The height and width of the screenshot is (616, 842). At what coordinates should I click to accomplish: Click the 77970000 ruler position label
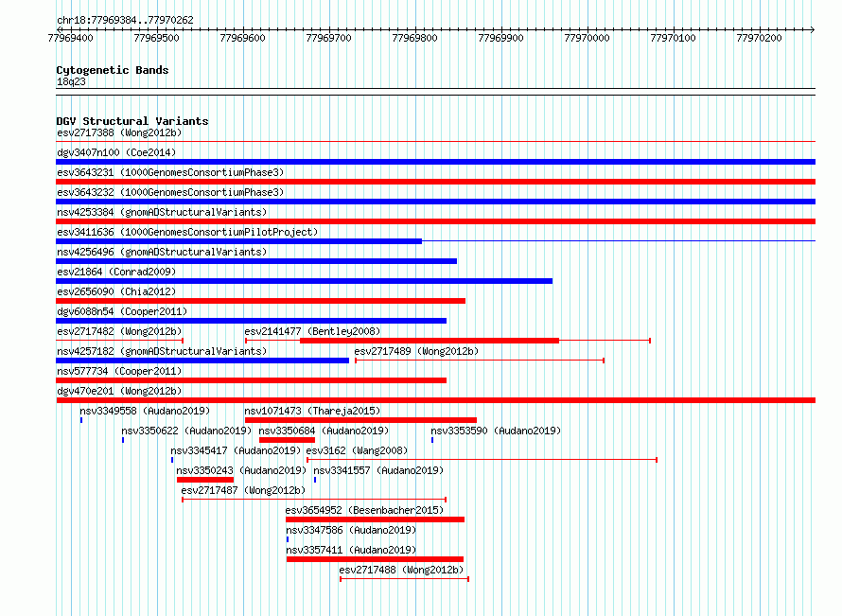[x=587, y=38]
